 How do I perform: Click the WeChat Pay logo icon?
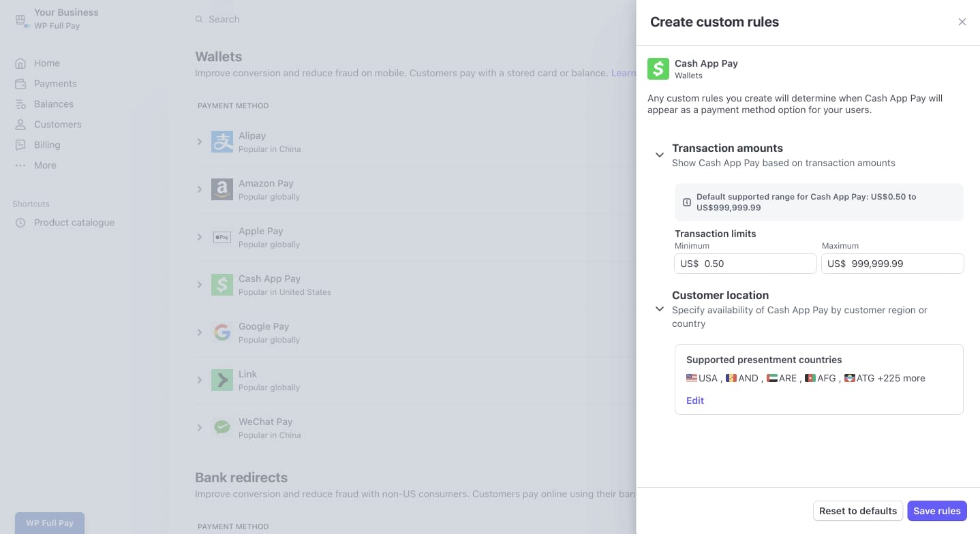coord(222,428)
